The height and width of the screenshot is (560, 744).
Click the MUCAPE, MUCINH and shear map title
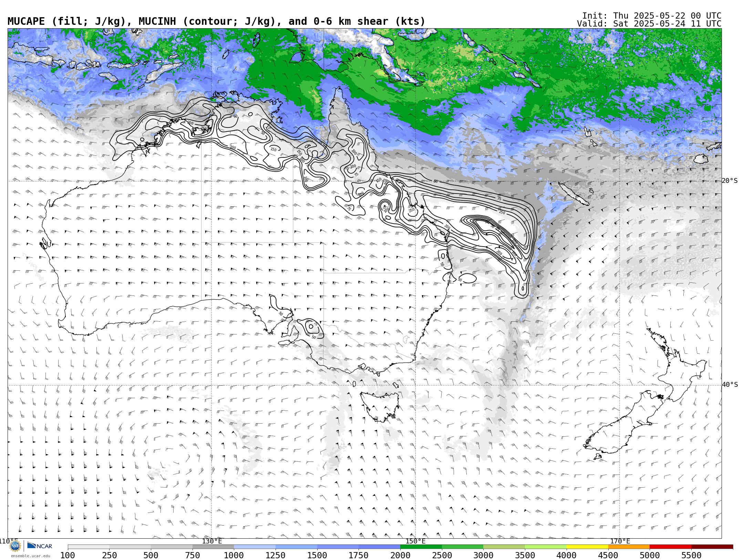(x=216, y=21)
